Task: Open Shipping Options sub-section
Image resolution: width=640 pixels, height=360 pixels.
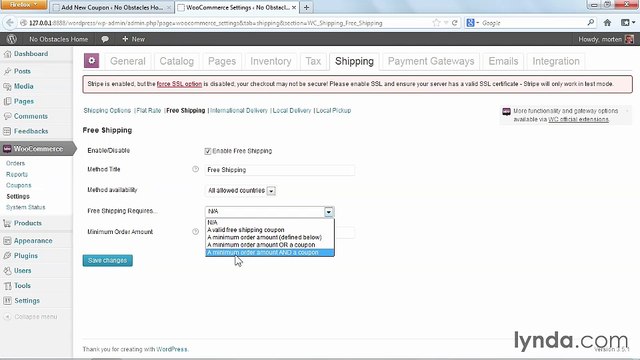Action: click(x=107, y=111)
